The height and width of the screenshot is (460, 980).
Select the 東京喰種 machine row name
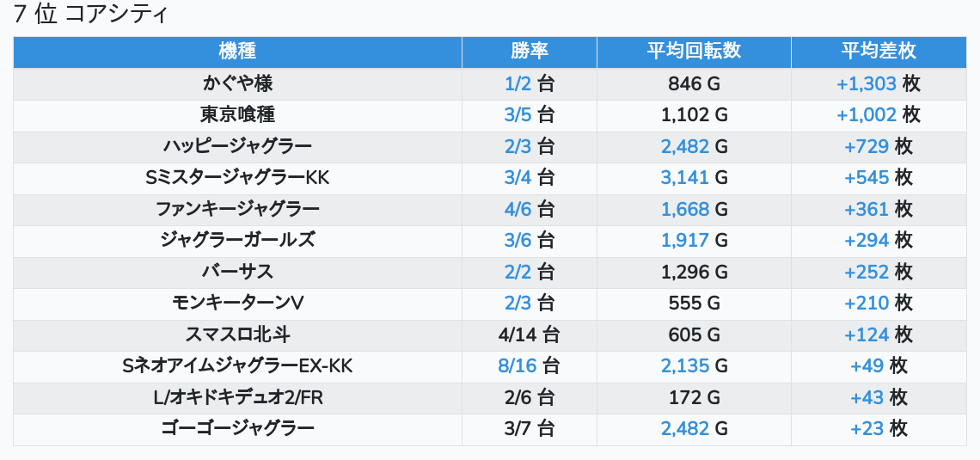pos(237,114)
